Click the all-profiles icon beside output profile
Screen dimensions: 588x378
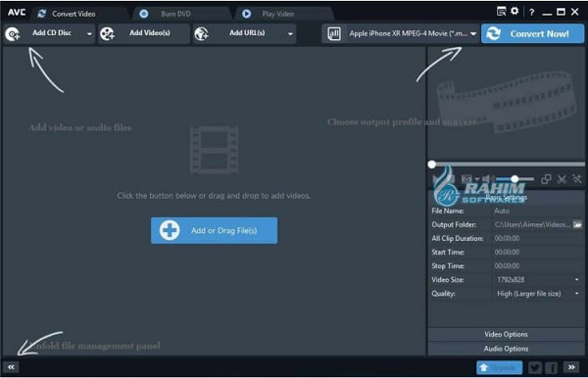334,33
